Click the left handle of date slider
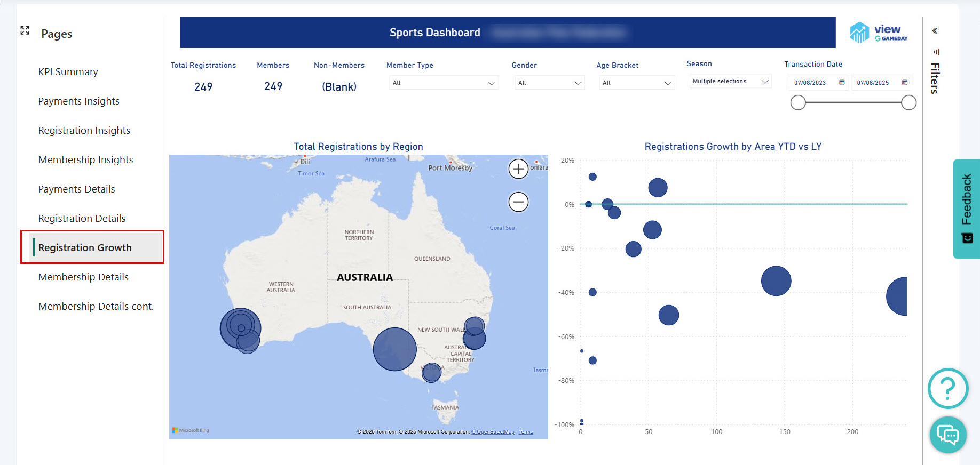The height and width of the screenshot is (465, 980). coord(798,103)
